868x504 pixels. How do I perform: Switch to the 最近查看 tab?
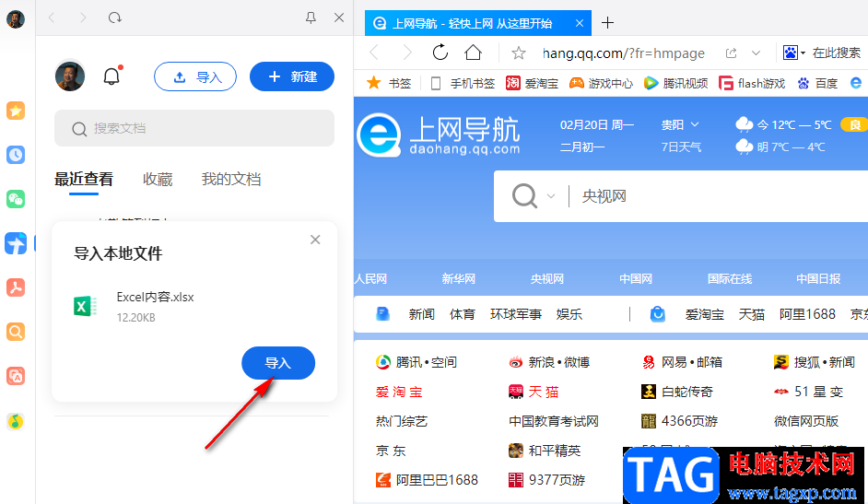click(84, 180)
